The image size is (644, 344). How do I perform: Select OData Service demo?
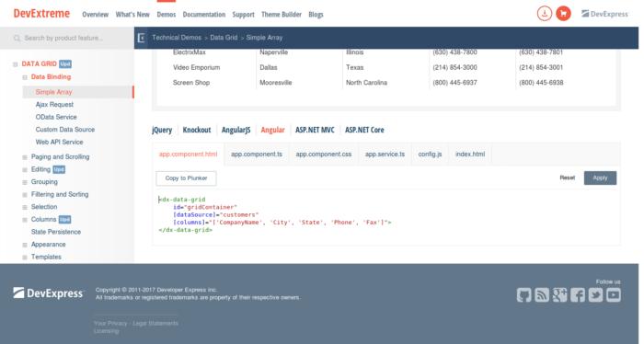pos(56,117)
